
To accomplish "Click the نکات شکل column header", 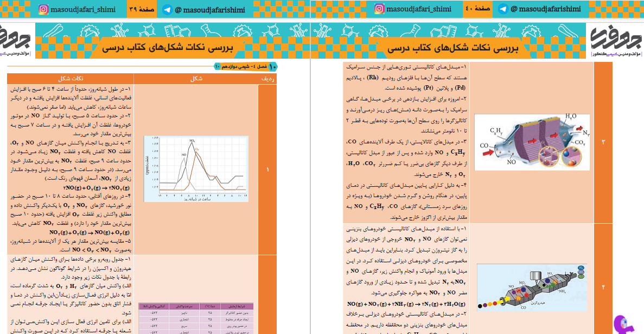I will 70,79.
